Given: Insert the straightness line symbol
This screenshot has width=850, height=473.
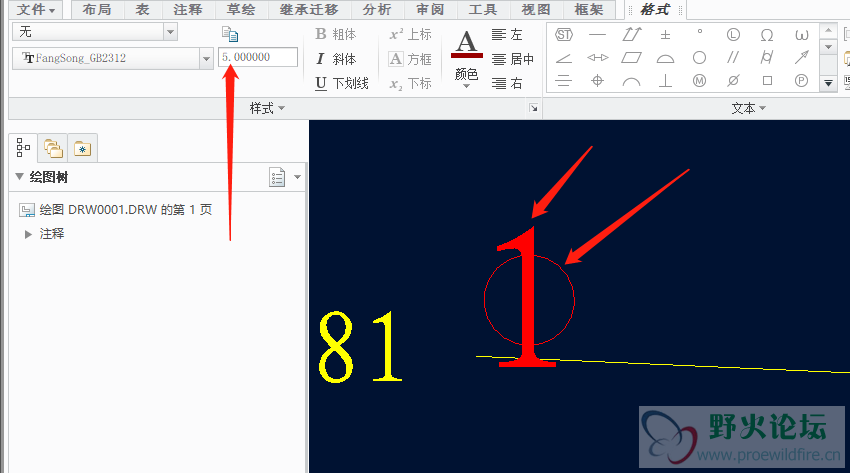Looking at the screenshot, I should pyautogui.click(x=597, y=35).
